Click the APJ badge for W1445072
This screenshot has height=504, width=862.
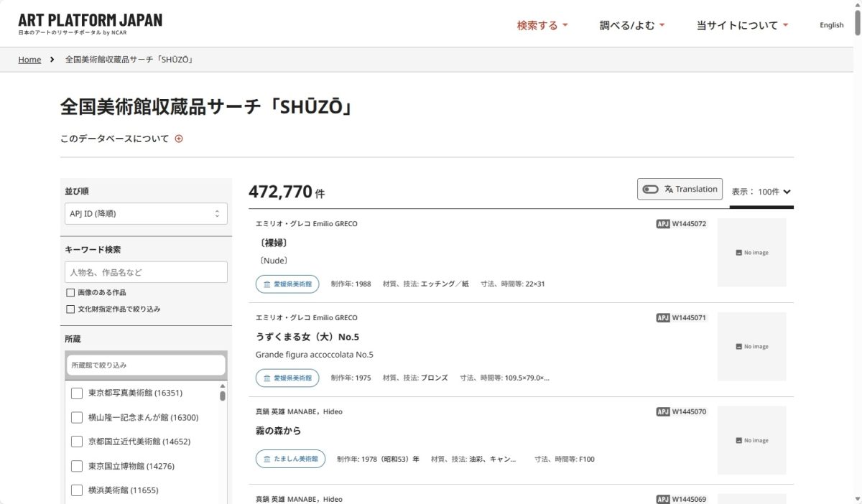(662, 224)
